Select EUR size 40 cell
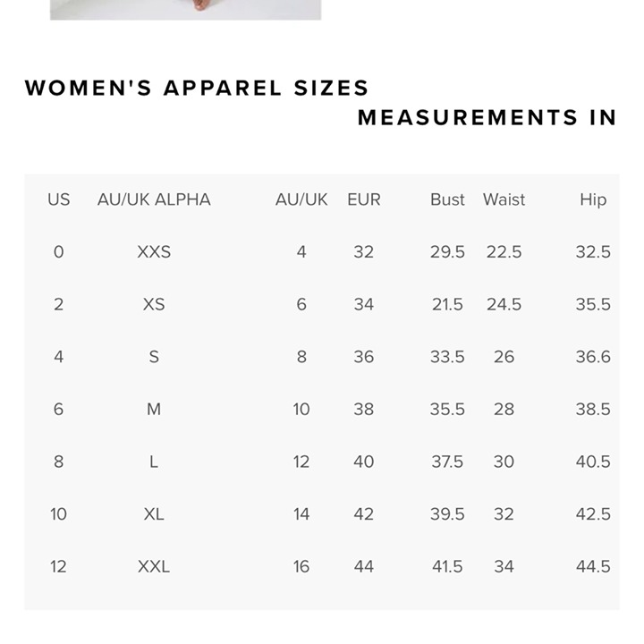The height and width of the screenshot is (644, 644). 364,462
